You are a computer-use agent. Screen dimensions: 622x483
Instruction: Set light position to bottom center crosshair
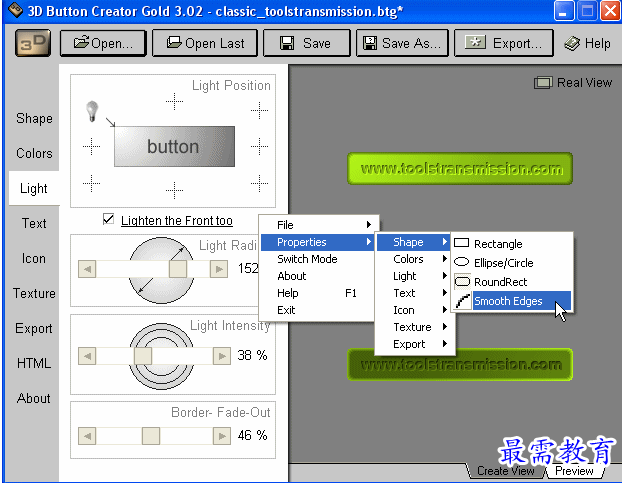click(x=175, y=190)
